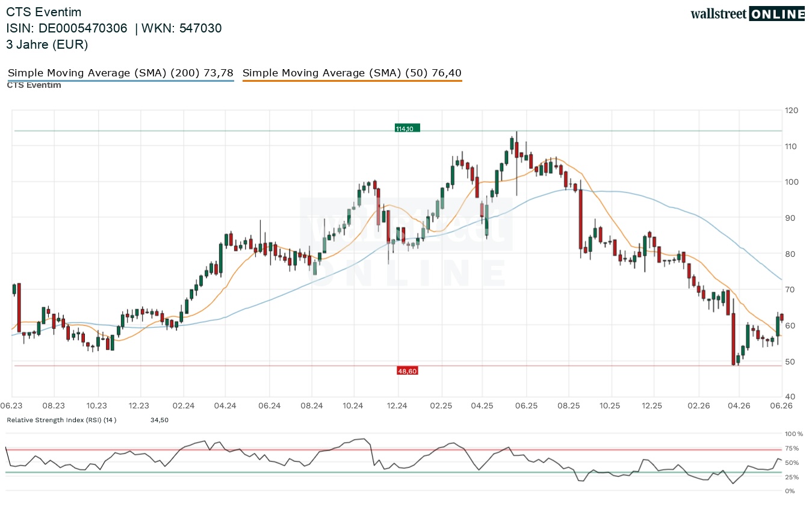Click the green 114,10 high price marker
Image resolution: width=812 pixels, height=507 pixels.
407,128
